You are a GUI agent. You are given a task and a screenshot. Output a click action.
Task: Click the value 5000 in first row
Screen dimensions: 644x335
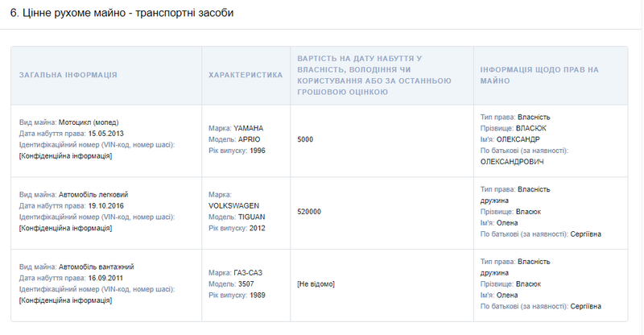(305, 139)
